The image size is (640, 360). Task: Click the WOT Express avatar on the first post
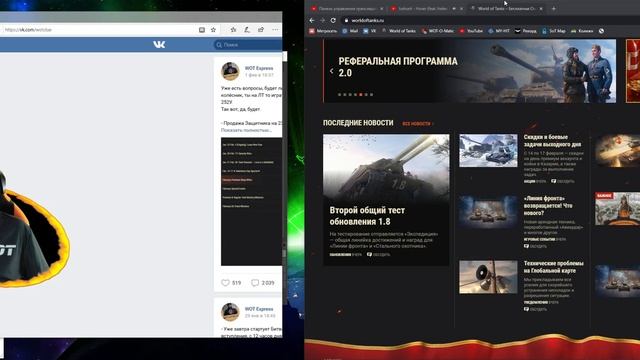click(230, 71)
